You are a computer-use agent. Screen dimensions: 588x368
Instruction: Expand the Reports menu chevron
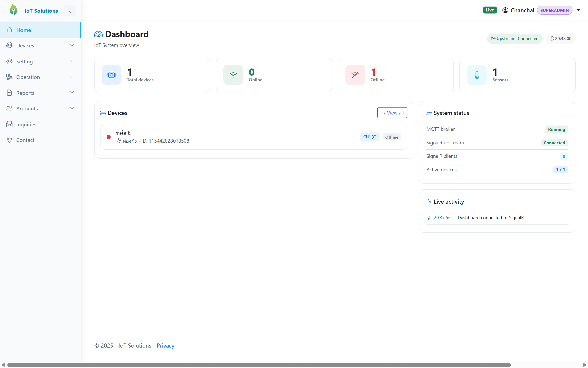click(x=72, y=92)
